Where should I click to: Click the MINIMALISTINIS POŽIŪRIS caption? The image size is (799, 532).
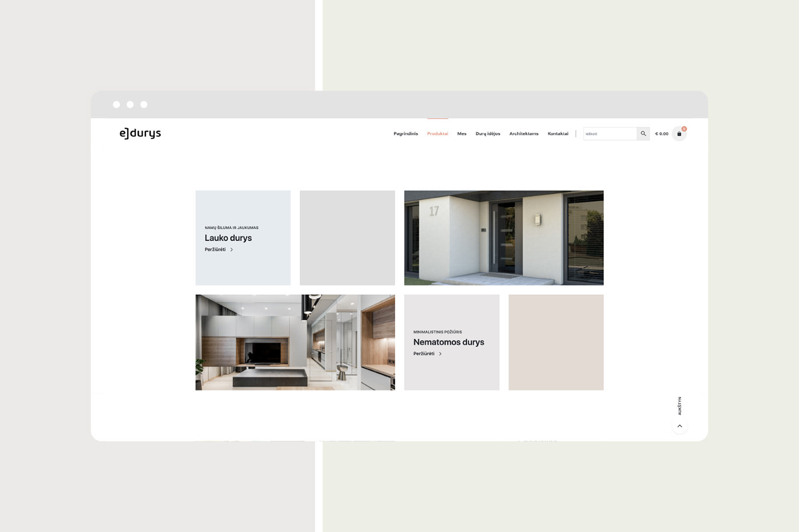(438, 332)
